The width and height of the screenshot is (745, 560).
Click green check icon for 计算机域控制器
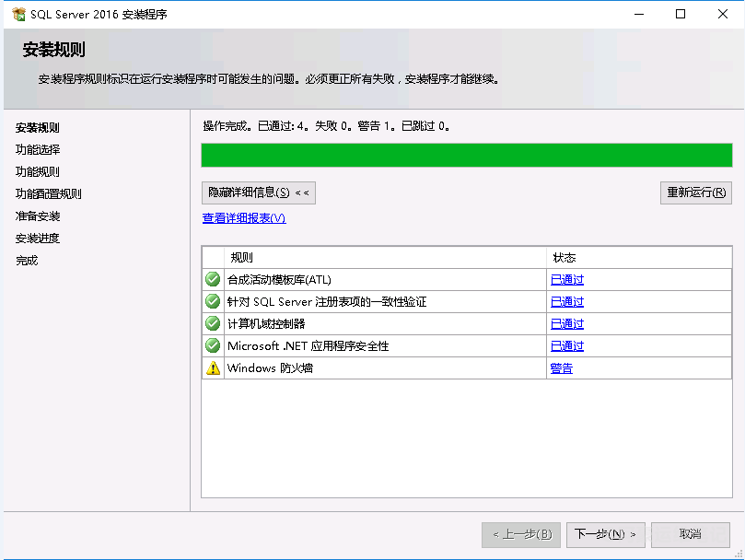click(x=213, y=323)
